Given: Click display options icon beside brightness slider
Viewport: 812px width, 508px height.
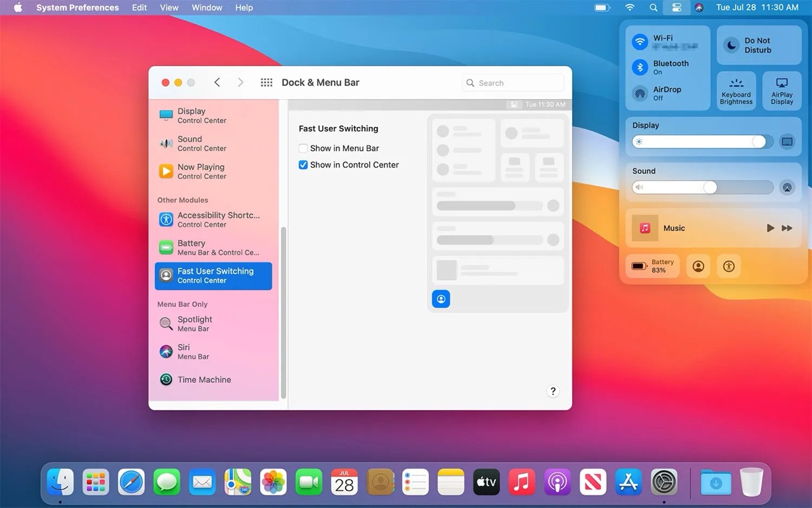Looking at the screenshot, I should pos(787,142).
